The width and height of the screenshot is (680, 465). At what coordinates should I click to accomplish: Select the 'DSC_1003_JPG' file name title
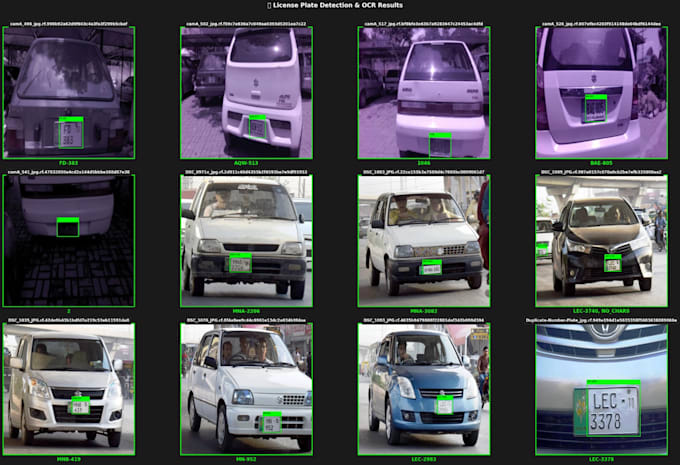coord(424,172)
